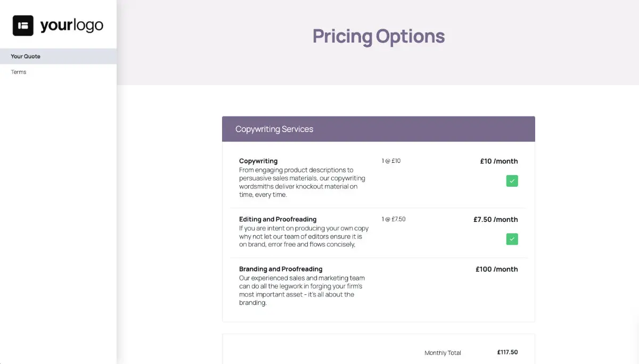The image size is (639, 364).
Task: Click the Copywriting Services section header
Action: click(x=274, y=129)
